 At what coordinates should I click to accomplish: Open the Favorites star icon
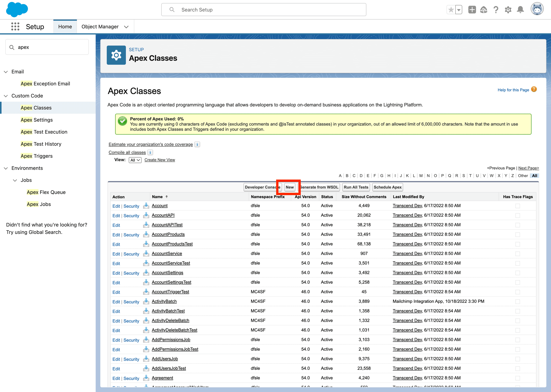pyautogui.click(x=451, y=10)
